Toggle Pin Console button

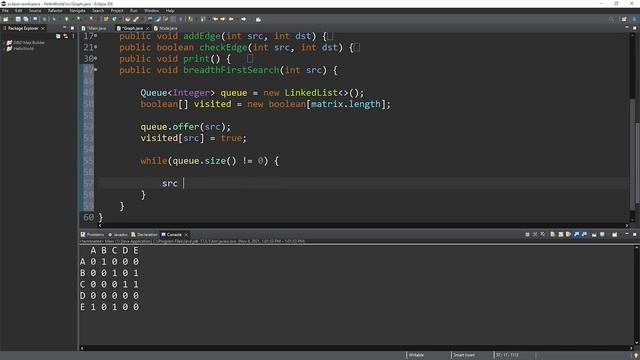pos(594,234)
